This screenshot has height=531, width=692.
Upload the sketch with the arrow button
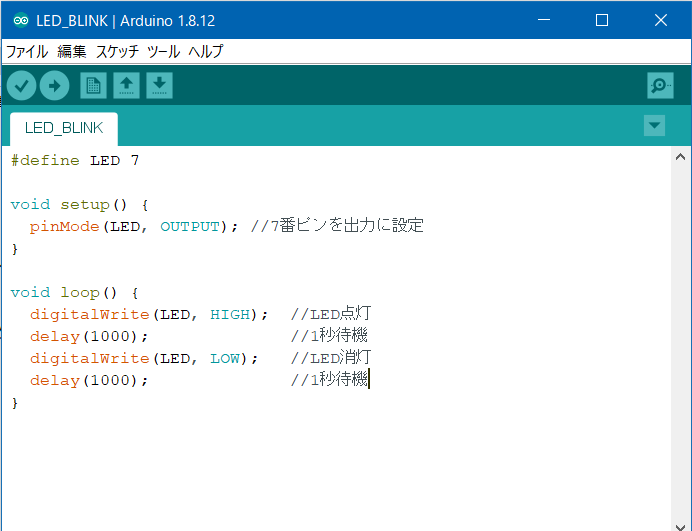pos(54,85)
